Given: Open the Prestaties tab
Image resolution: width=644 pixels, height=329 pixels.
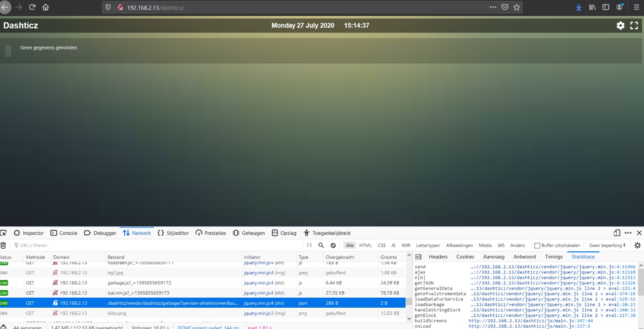Looking at the screenshot, I should 211,233.
